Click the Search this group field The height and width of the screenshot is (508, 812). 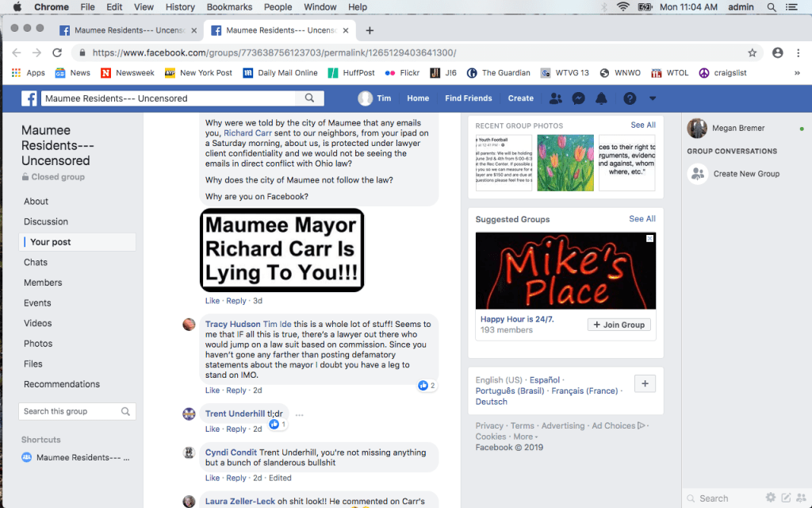coord(70,411)
